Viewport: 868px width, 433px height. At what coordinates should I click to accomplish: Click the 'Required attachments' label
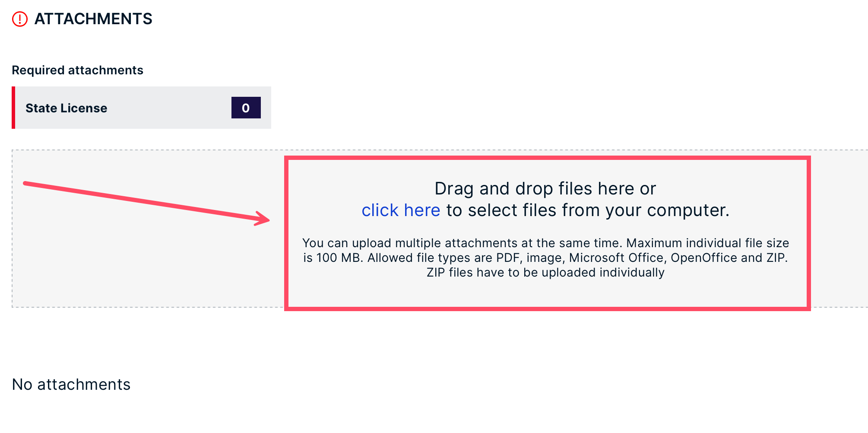tap(77, 70)
